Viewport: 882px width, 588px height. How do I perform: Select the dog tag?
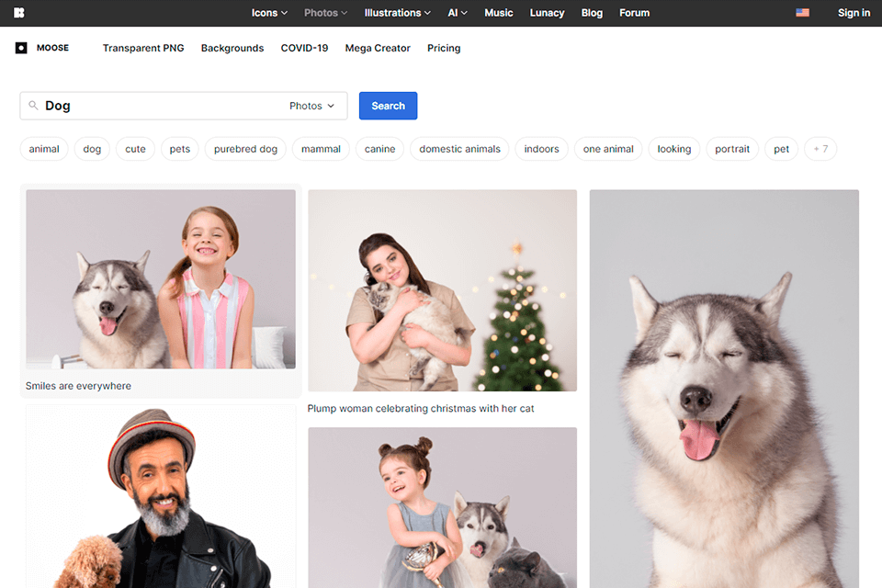(x=92, y=149)
